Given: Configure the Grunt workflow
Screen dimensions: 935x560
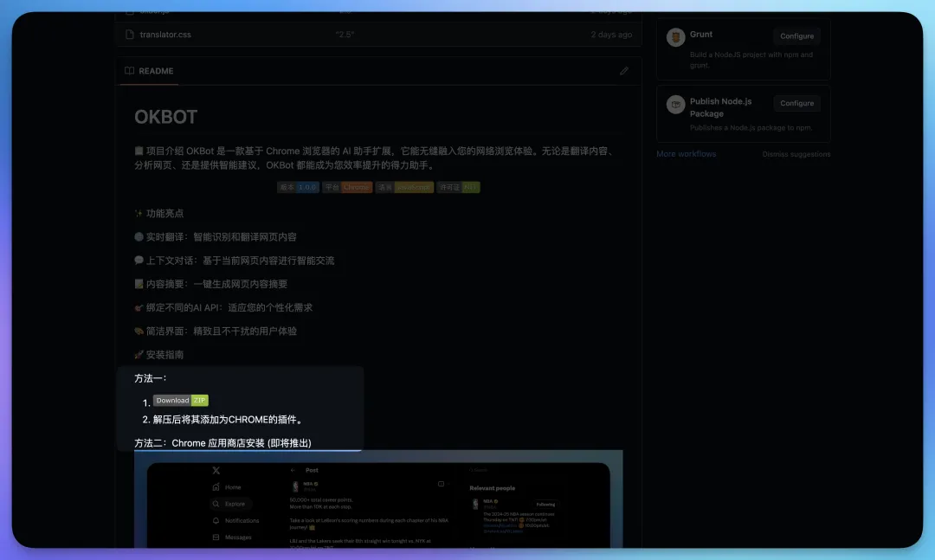Looking at the screenshot, I should pos(796,36).
